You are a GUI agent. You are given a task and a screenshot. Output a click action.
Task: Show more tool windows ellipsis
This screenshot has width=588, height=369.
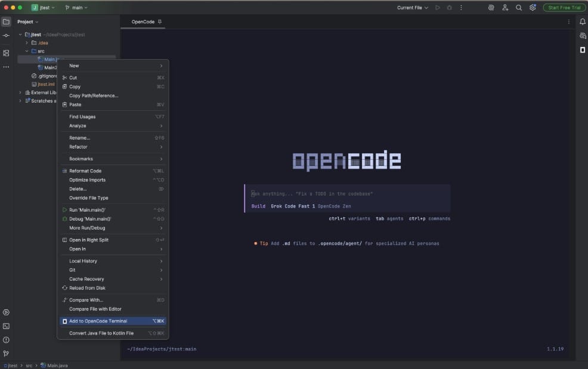click(6, 67)
